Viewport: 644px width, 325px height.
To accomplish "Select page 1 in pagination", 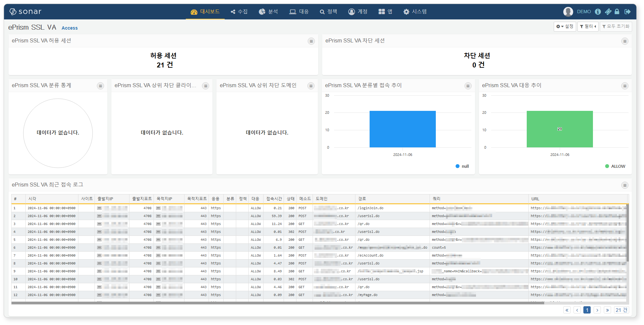I will point(587,310).
